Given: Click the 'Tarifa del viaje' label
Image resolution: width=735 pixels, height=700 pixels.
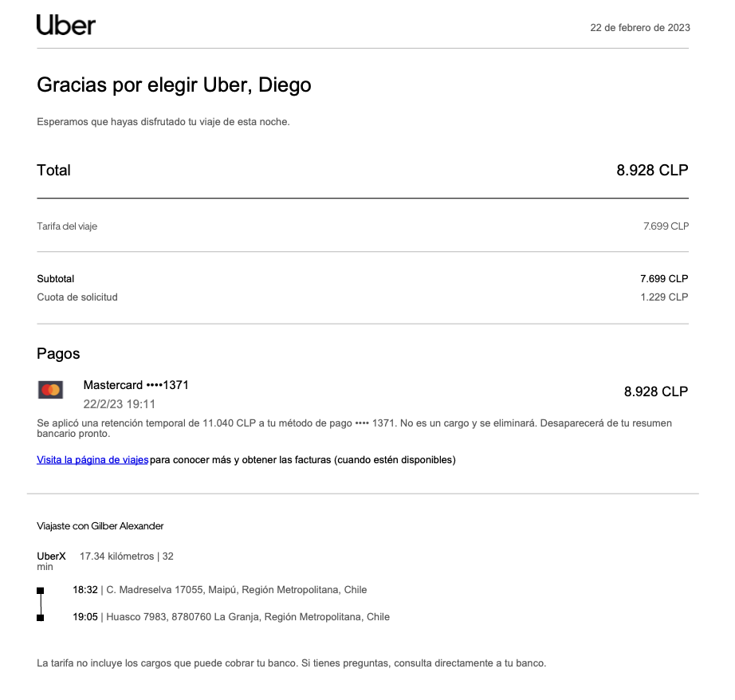Looking at the screenshot, I should [x=67, y=226].
